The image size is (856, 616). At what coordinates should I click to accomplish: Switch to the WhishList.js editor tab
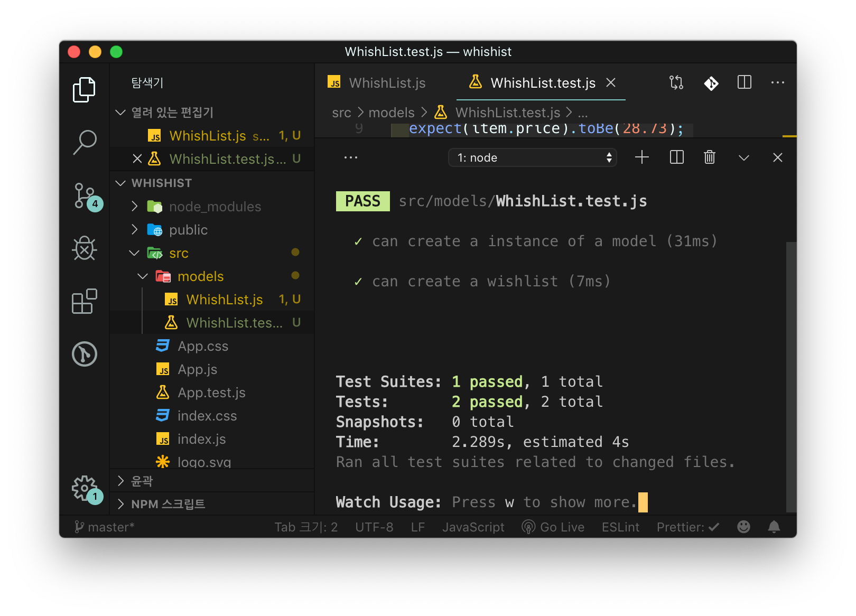click(377, 83)
